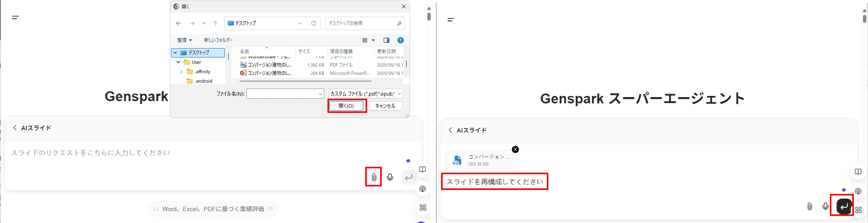The width and height of the screenshot is (868, 223).
Task: Open help with the blue question icon
Action: (x=401, y=40)
